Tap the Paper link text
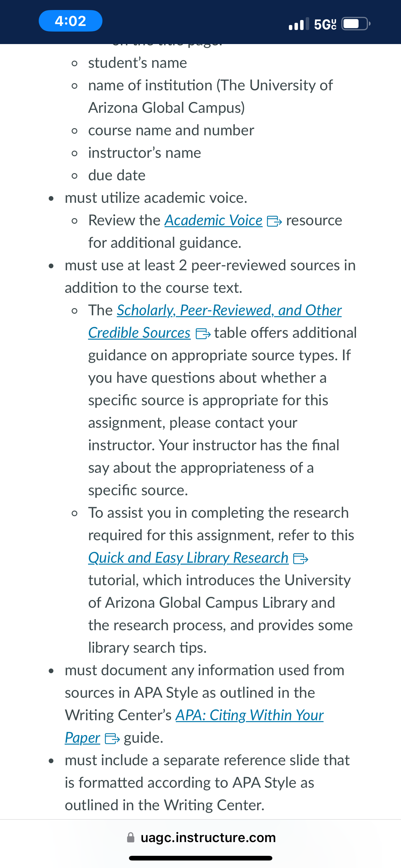Image resolution: width=401 pixels, height=868 pixels. 82,738
